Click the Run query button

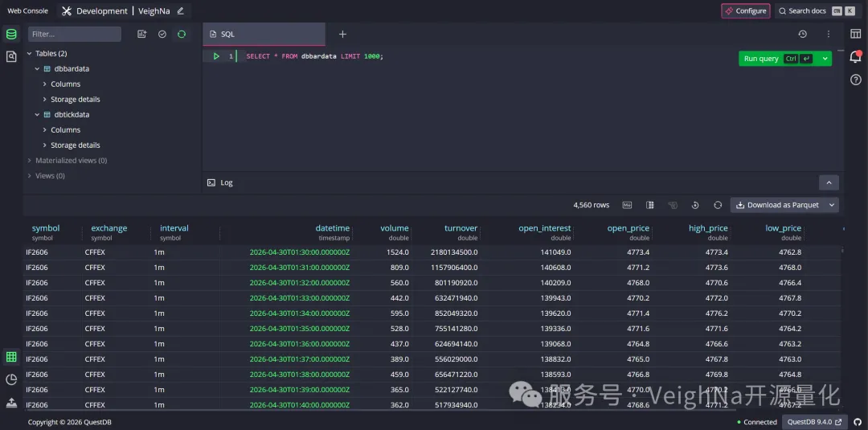tap(778, 59)
